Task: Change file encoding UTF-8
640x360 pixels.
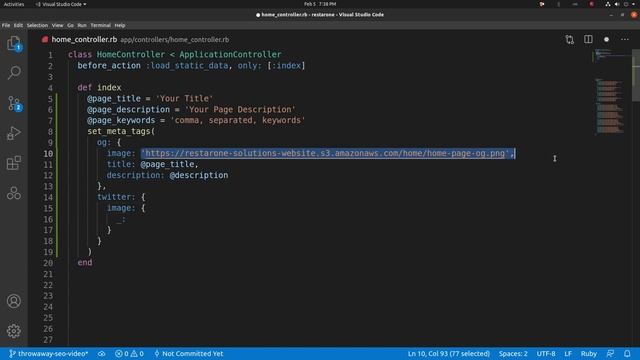Action: pyautogui.click(x=546, y=354)
